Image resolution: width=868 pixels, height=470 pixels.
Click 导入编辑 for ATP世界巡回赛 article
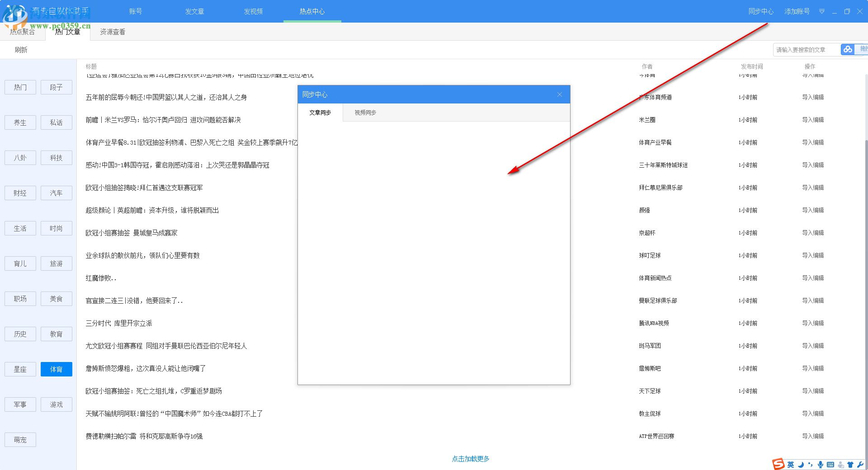pyautogui.click(x=813, y=436)
